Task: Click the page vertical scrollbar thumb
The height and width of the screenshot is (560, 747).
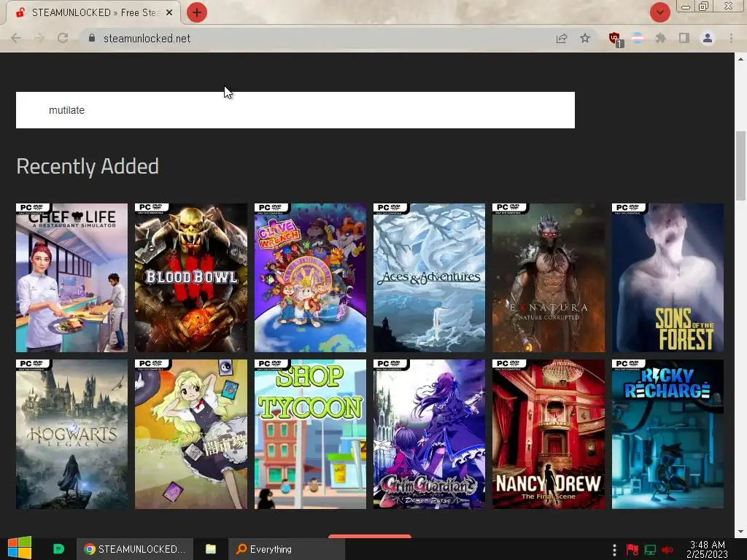Action: (x=740, y=166)
